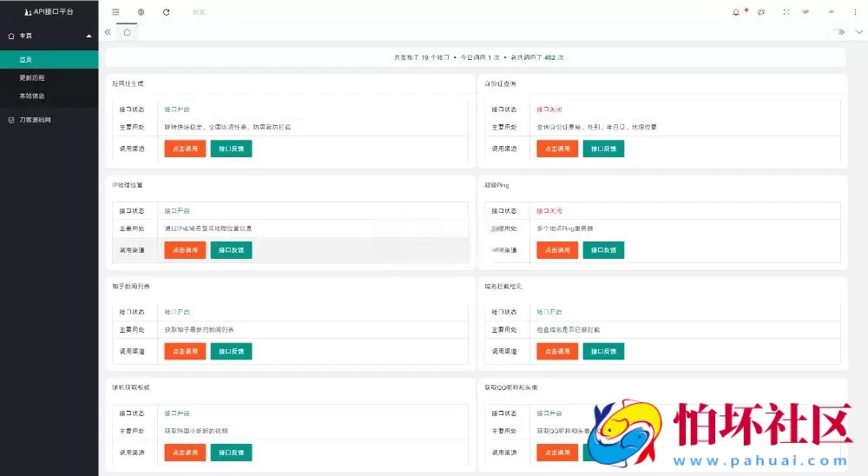Open the vertical three-dot more menu
The height and width of the screenshot is (476, 868).
(855, 12)
